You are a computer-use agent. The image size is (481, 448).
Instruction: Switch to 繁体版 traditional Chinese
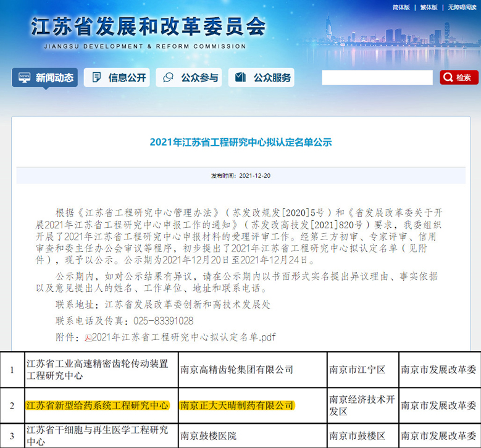(429, 7)
